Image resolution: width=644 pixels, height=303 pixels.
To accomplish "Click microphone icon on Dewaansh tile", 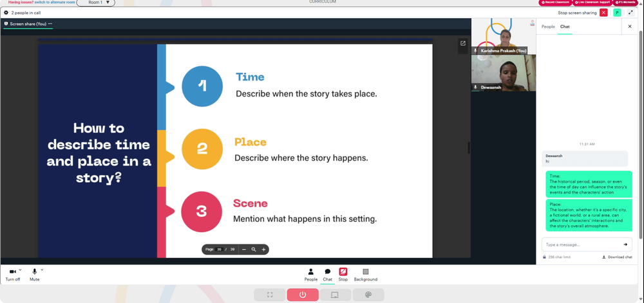I will [x=476, y=87].
